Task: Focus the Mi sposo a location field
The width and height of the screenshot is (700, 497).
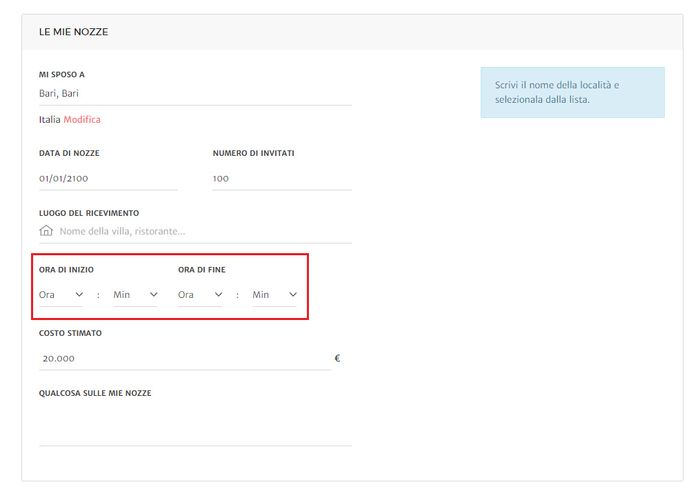Action: point(195,94)
